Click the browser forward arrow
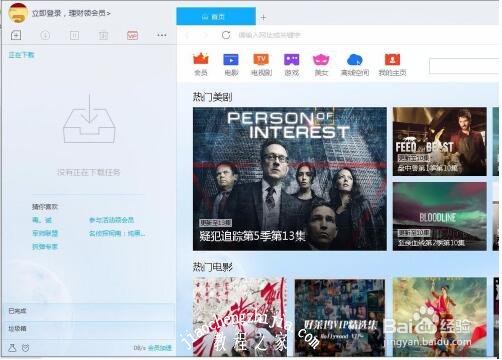This screenshot has height=360, width=502. pyautogui.click(x=206, y=35)
